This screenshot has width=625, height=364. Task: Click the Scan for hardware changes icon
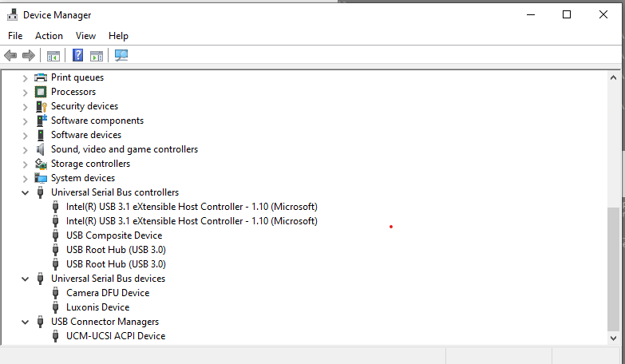pyautogui.click(x=121, y=55)
